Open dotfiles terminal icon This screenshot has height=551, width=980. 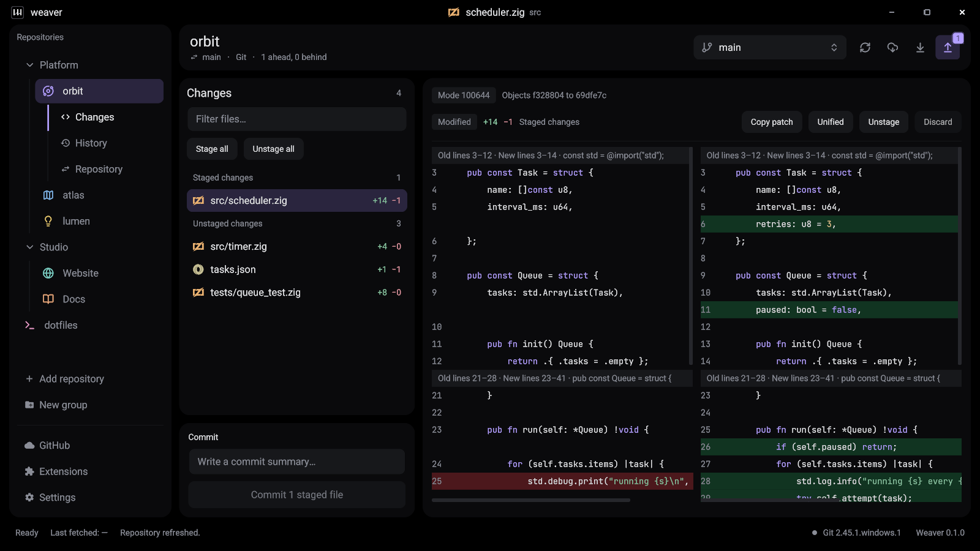[29, 325]
